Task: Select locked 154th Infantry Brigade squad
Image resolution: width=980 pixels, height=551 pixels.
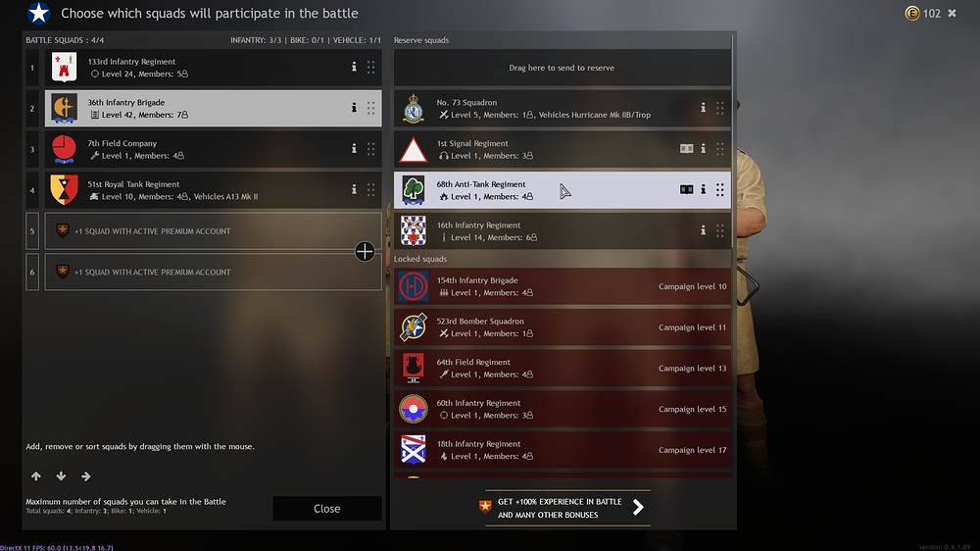Action: (562, 286)
